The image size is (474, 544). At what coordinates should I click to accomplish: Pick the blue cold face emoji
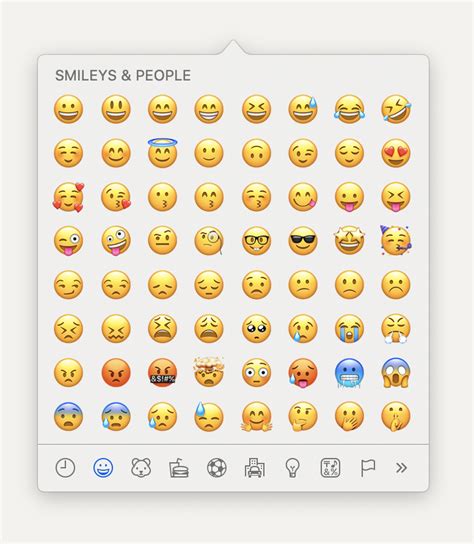(349, 373)
